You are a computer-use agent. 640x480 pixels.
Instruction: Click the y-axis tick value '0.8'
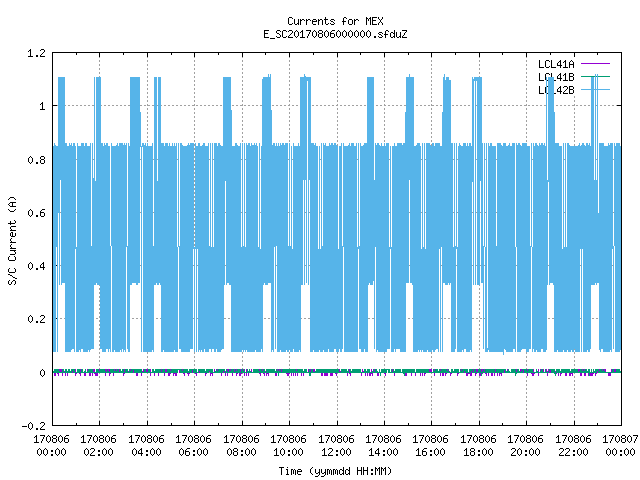pyautogui.click(x=36, y=160)
